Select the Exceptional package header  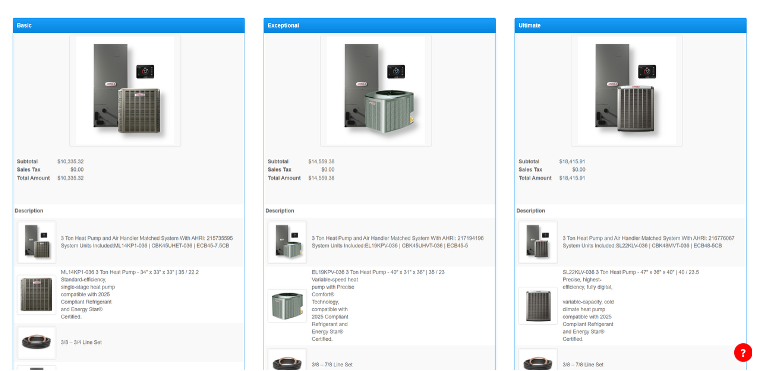[380, 25]
